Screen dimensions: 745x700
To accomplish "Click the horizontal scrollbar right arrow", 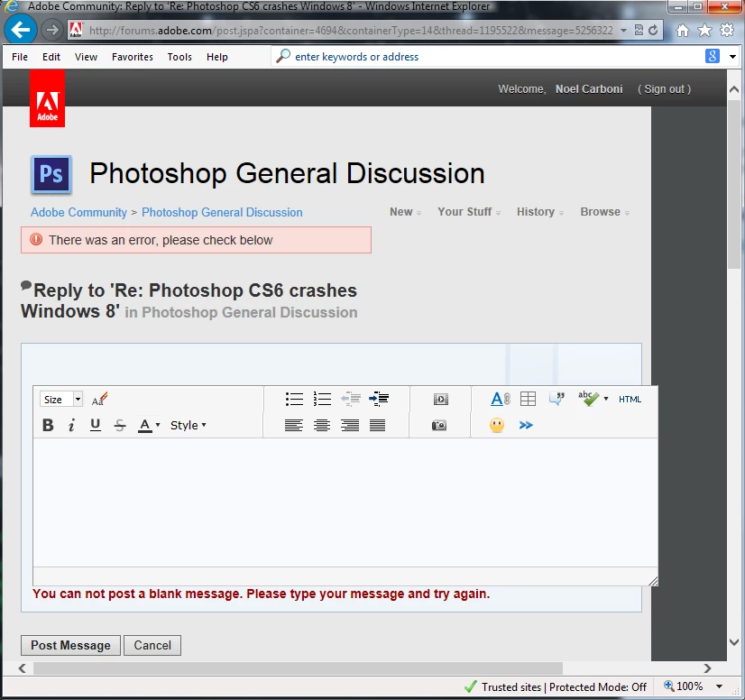I will point(707,668).
